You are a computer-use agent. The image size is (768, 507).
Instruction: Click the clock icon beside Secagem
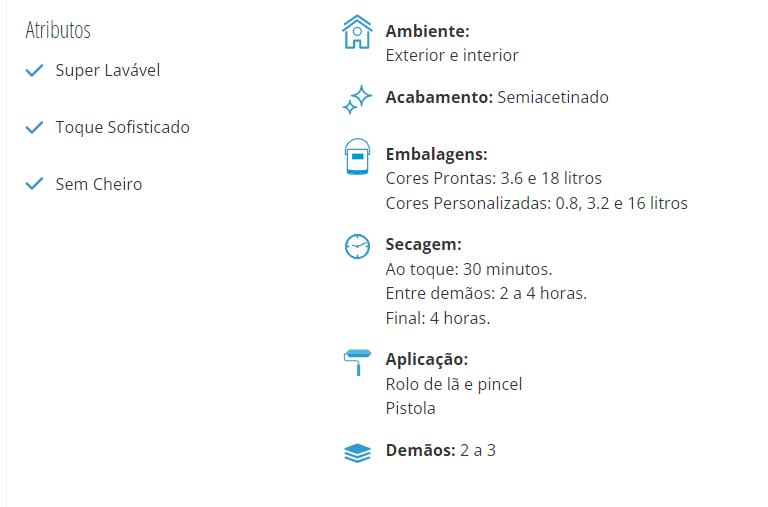(x=358, y=246)
